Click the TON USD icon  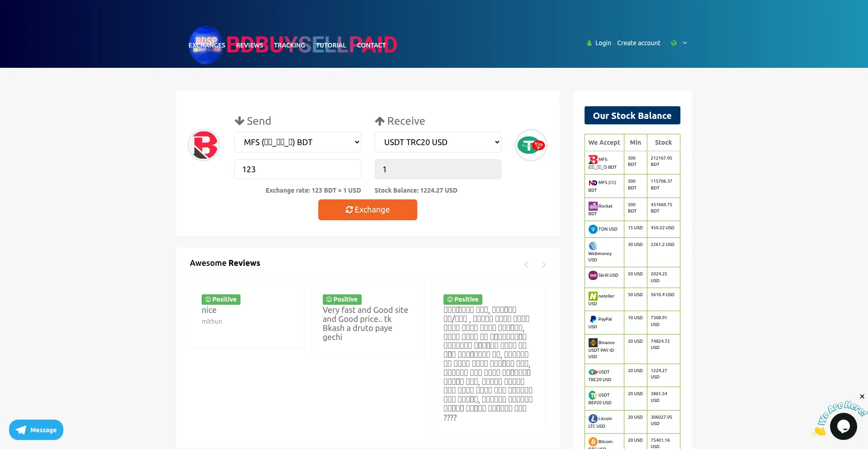point(593,229)
